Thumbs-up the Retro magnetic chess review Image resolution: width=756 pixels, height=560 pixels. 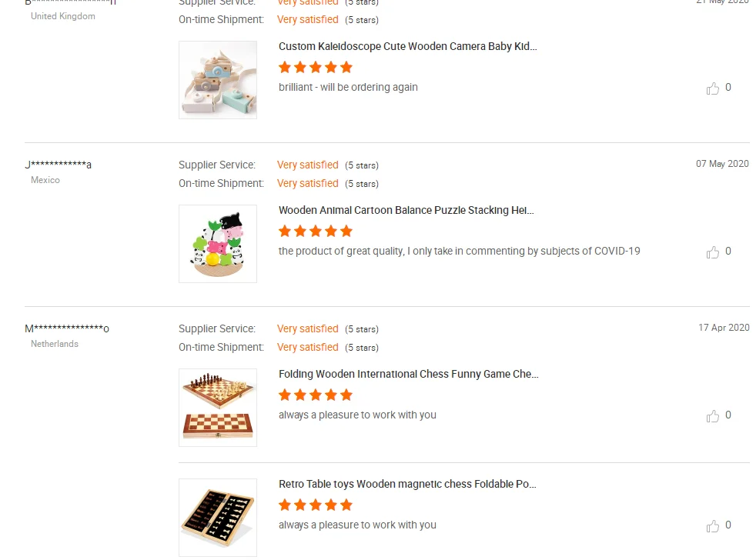coord(713,526)
